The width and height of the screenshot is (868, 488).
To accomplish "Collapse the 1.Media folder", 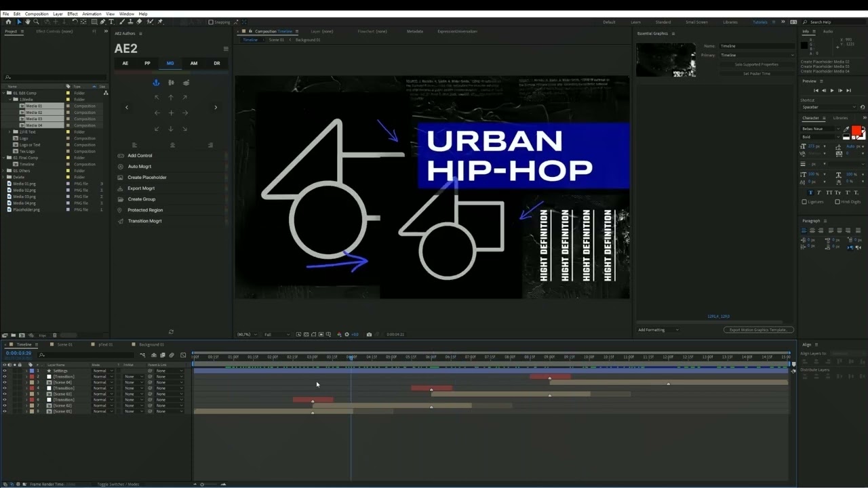I will (x=11, y=100).
